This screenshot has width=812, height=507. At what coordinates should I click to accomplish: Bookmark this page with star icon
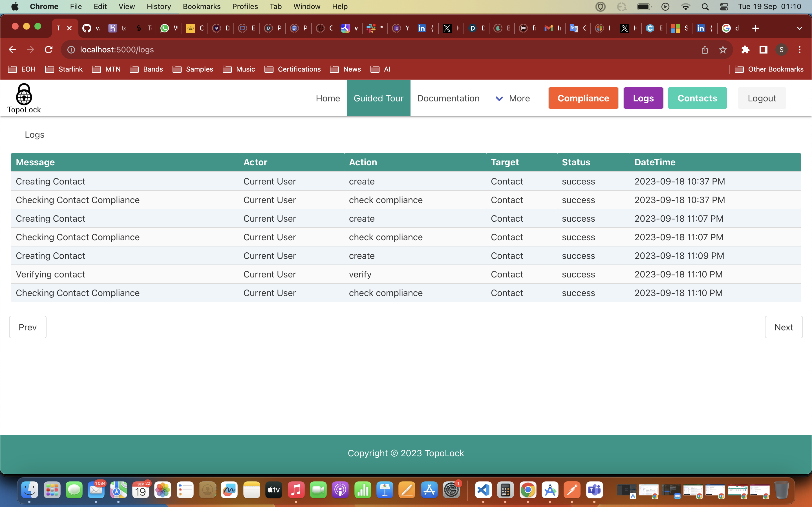pos(723,50)
